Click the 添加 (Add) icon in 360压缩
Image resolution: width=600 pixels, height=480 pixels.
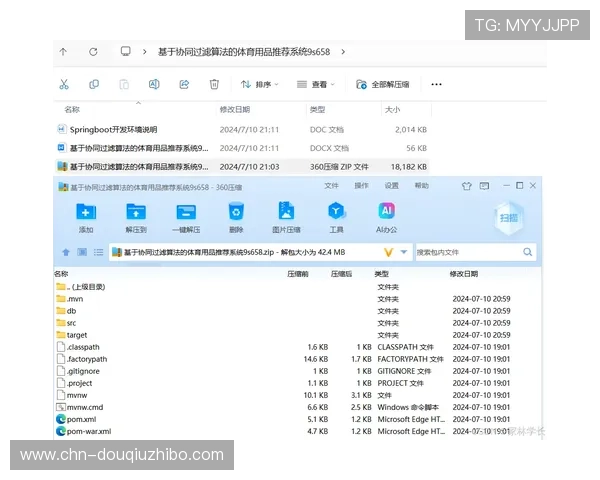(86, 212)
